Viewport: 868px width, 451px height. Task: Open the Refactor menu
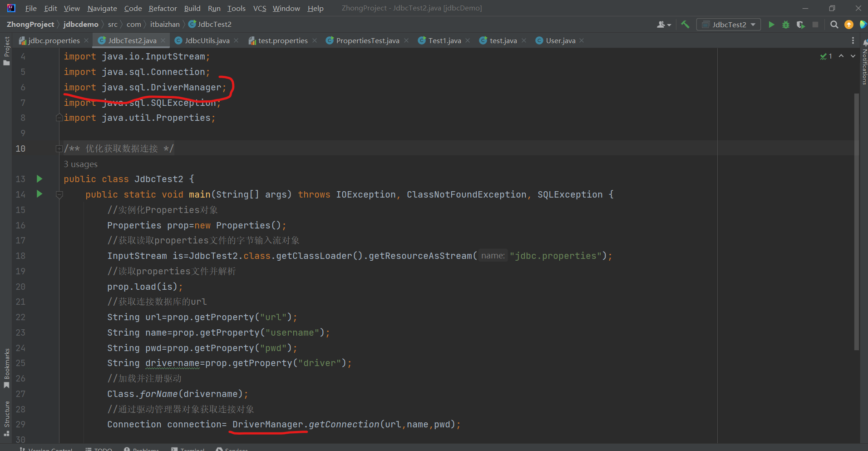(x=163, y=8)
